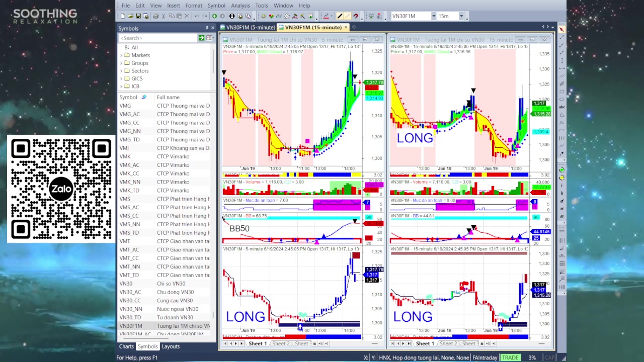Viewport: 644px width, 362px height.
Task: Open the 15m interval dropdown
Action: [x=461, y=16]
